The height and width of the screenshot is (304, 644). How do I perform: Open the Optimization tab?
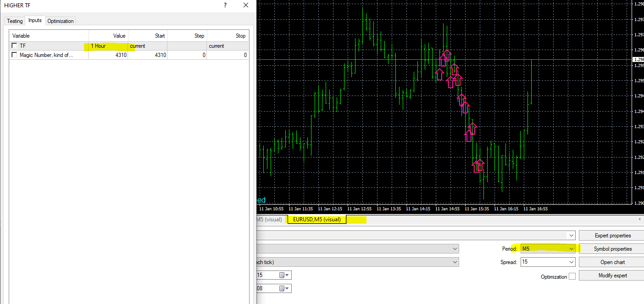click(61, 21)
